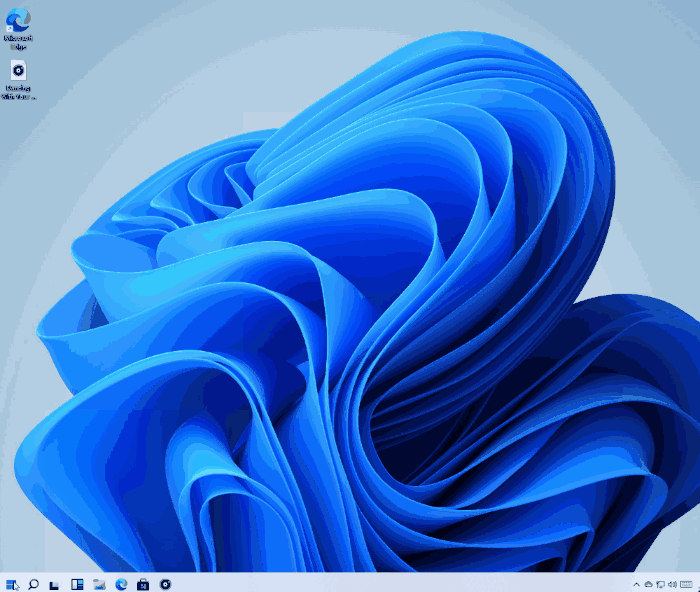Image resolution: width=700 pixels, height=592 pixels.
Task: Click the Show desktop sliver at taskbar end
Action: tap(698, 584)
